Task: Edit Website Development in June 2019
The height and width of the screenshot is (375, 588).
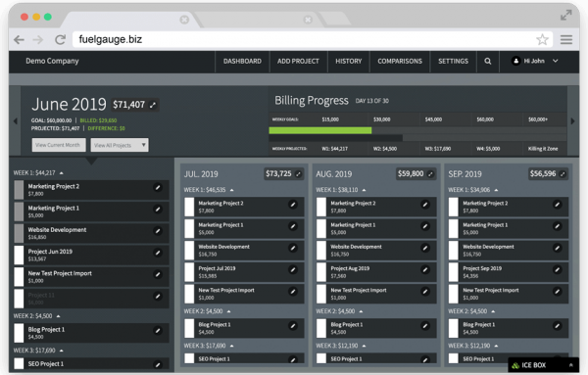Action: point(158,231)
